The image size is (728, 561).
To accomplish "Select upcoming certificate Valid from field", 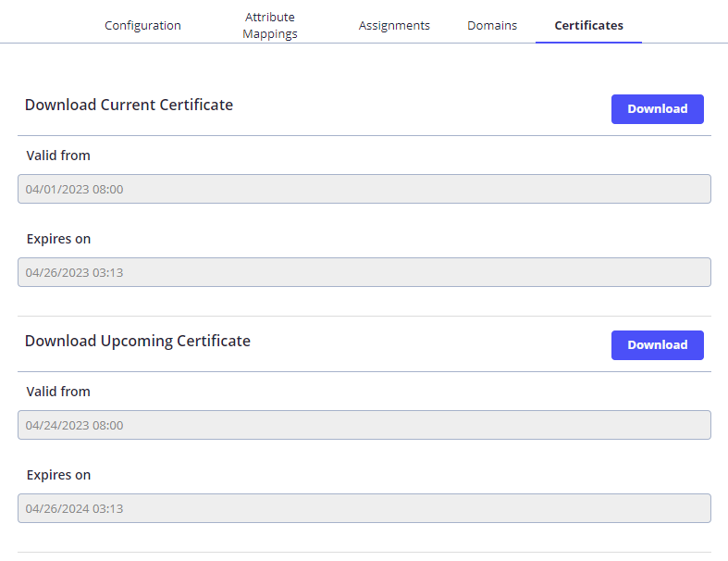I will coord(364,425).
